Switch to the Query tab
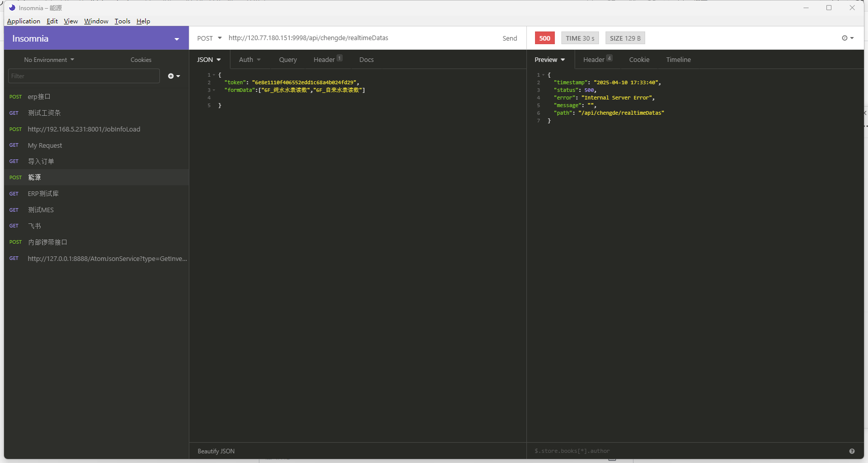868x463 pixels. [x=288, y=60]
